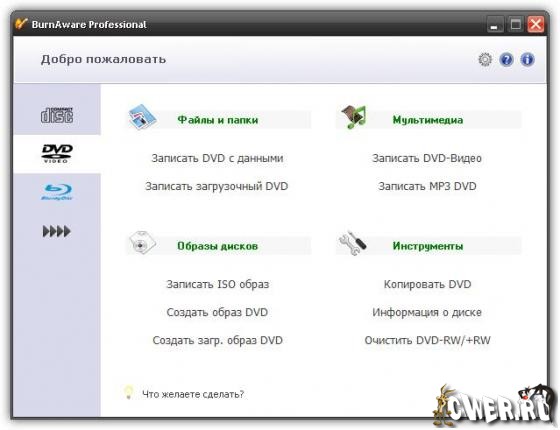The width and height of the screenshot is (560, 430).
Task: Show program info via the blue i icon
Action: pyautogui.click(x=527, y=59)
